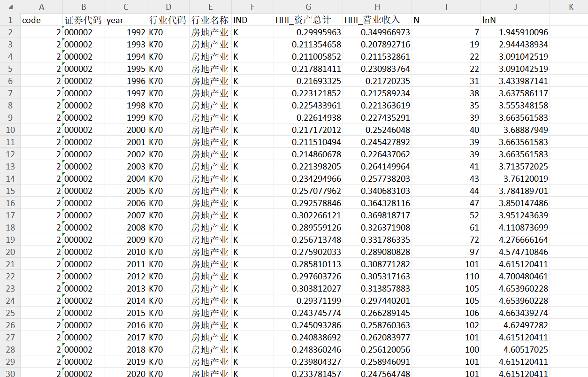Select cell with value 0.29371199
588x377 pixels.
(308, 301)
